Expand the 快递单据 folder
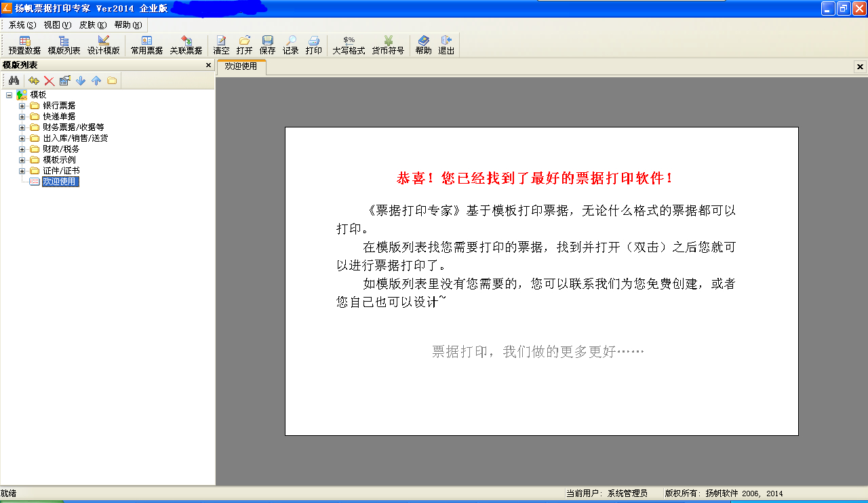868x503 pixels. (x=22, y=117)
